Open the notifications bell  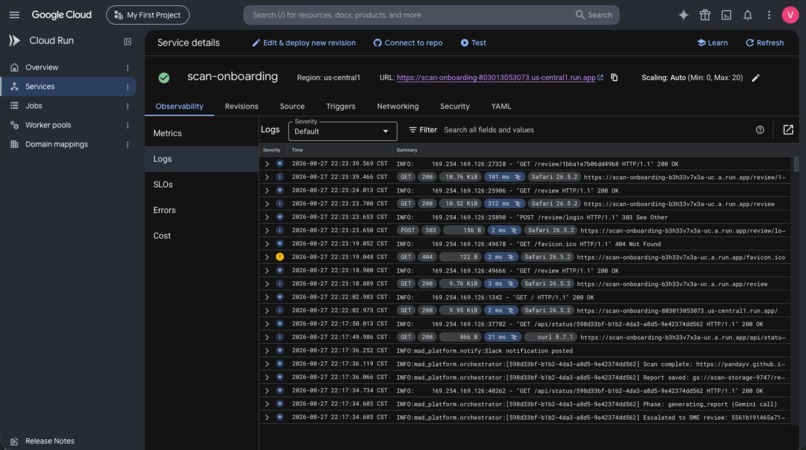pyautogui.click(x=747, y=15)
